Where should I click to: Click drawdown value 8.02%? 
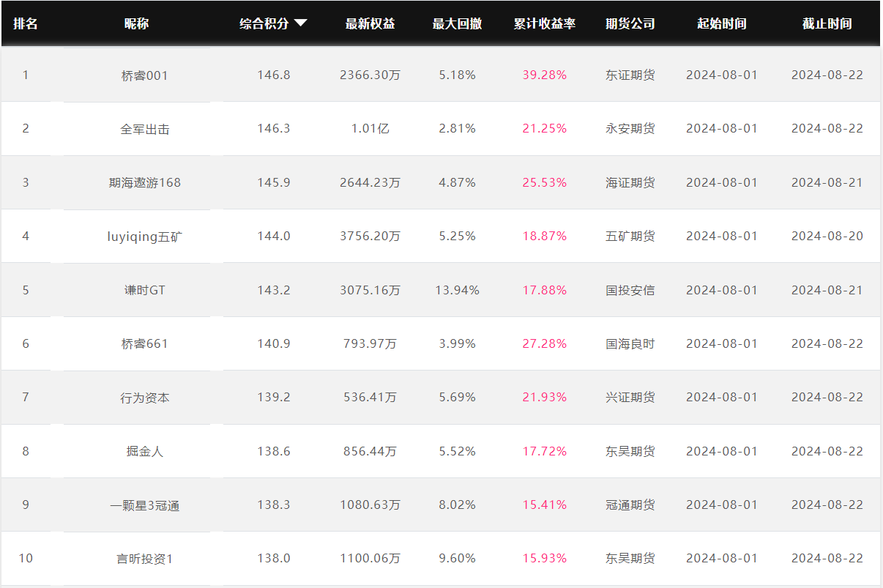pos(458,505)
